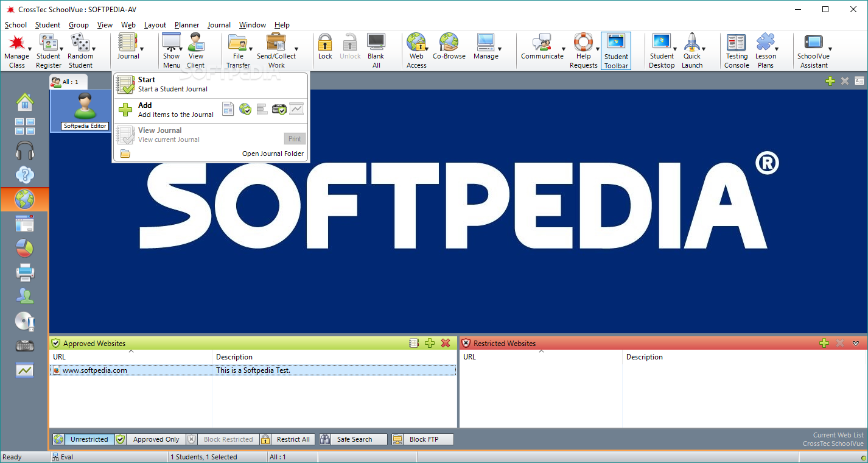868x463 pixels.
Task: Expand the Web Access dropdown arrow
Action: 427,49
